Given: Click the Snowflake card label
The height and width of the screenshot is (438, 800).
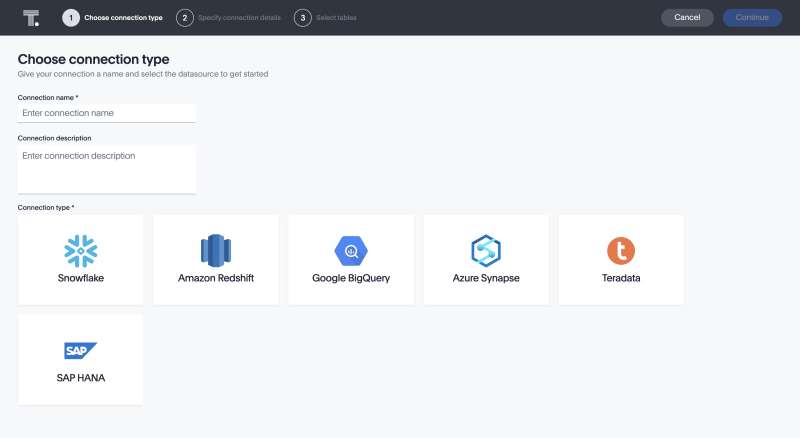Looking at the screenshot, I should pyautogui.click(x=81, y=278).
